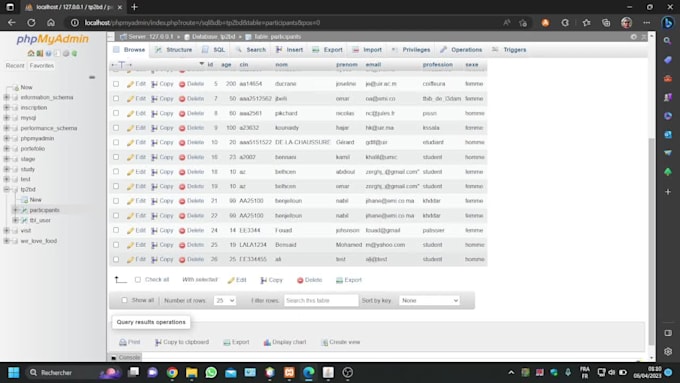Click the red Delete icon for row id 8
The width and height of the screenshot is (680, 383).
pos(182,114)
